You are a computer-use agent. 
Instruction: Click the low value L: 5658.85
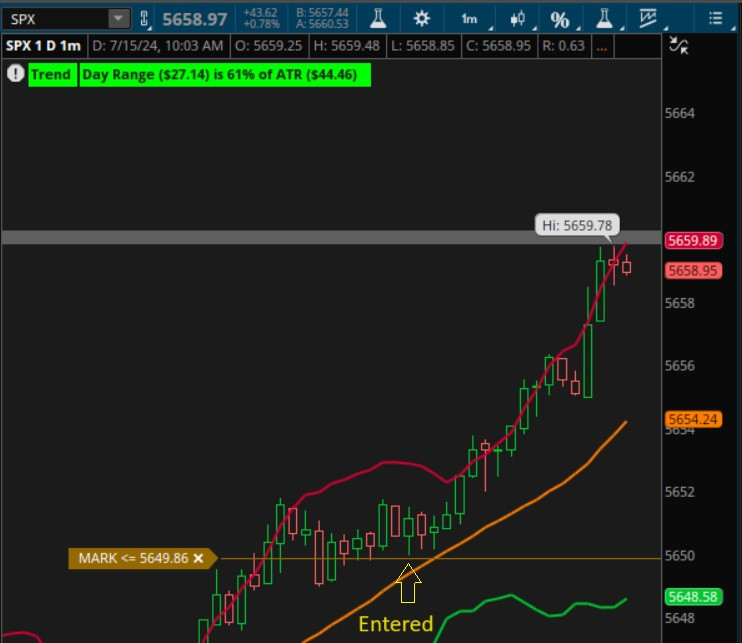click(423, 46)
